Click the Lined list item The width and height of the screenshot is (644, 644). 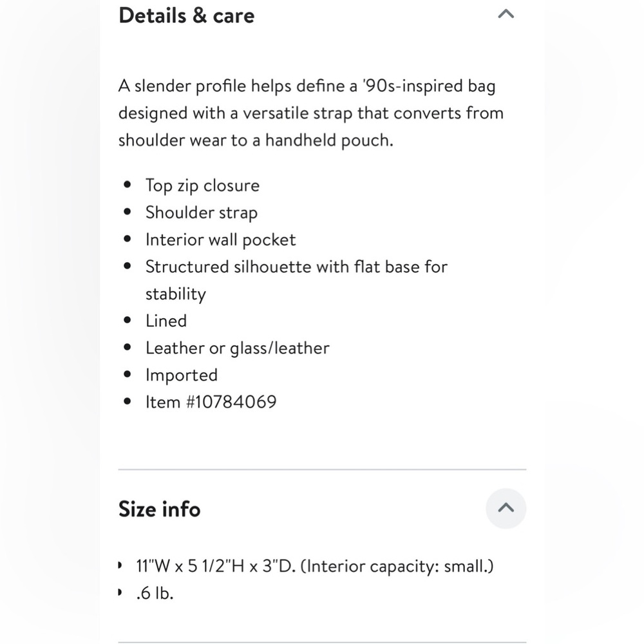tap(166, 321)
